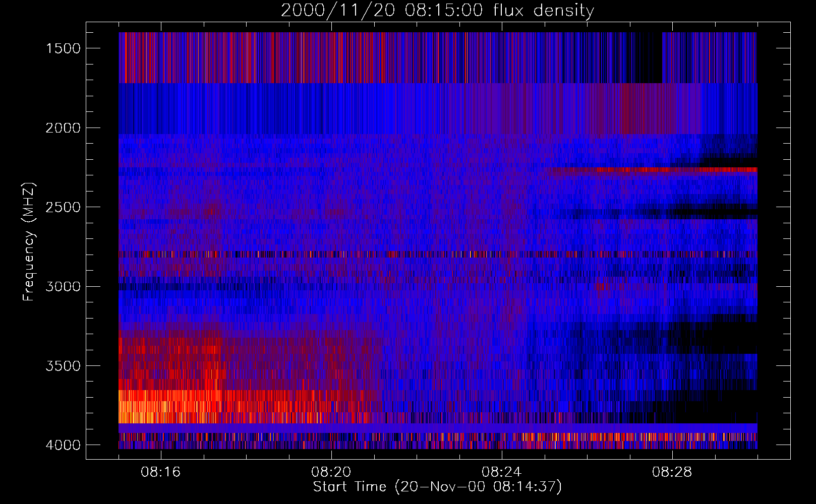816x504 pixels.
Task: Click the 08:20 time tick label
Action: pyautogui.click(x=331, y=472)
